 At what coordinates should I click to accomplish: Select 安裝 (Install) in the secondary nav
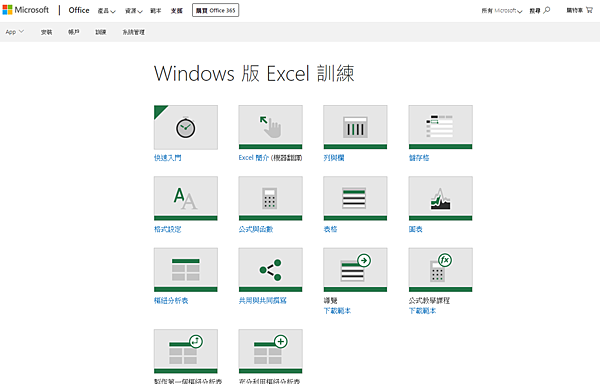(x=46, y=32)
